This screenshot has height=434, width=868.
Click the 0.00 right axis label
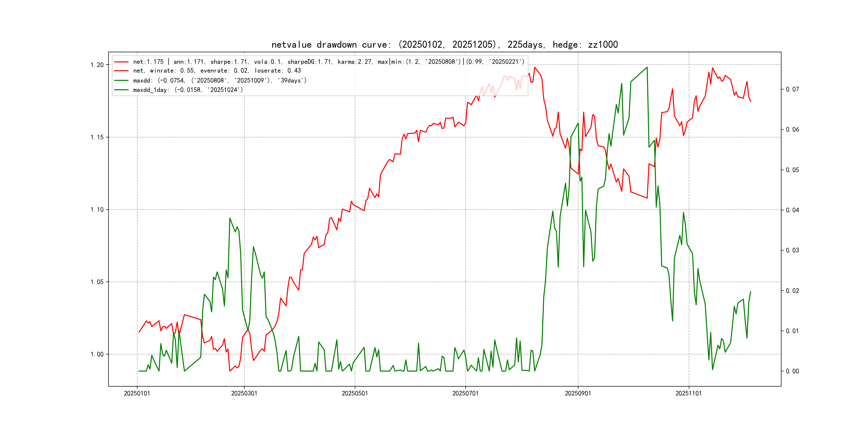(792, 371)
